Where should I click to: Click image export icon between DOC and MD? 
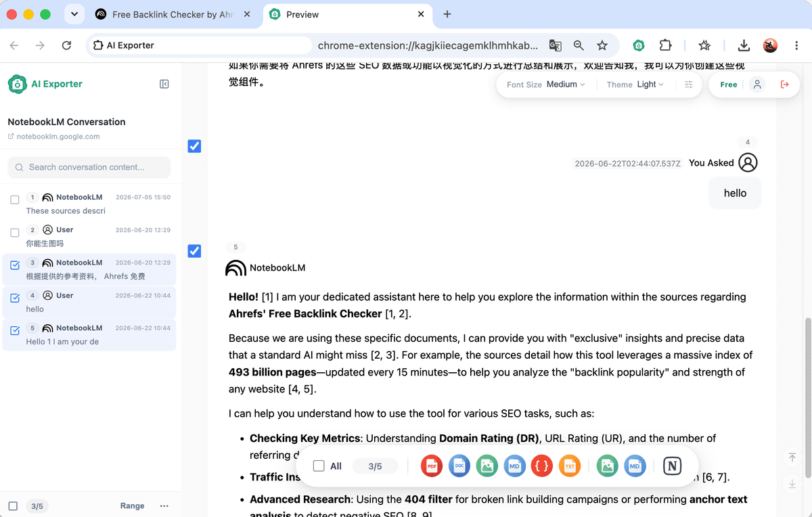(487, 466)
